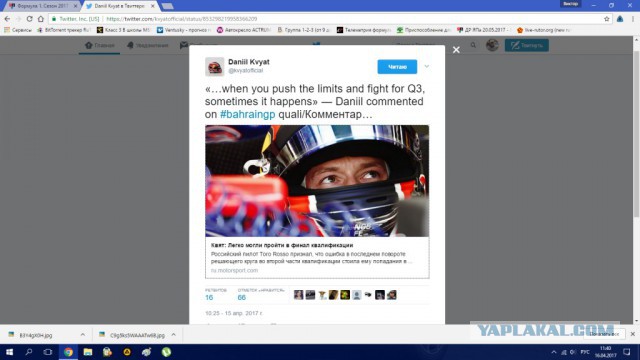
Task: Click the tweet timestamp 15 апр. 2017
Action: tap(233, 313)
